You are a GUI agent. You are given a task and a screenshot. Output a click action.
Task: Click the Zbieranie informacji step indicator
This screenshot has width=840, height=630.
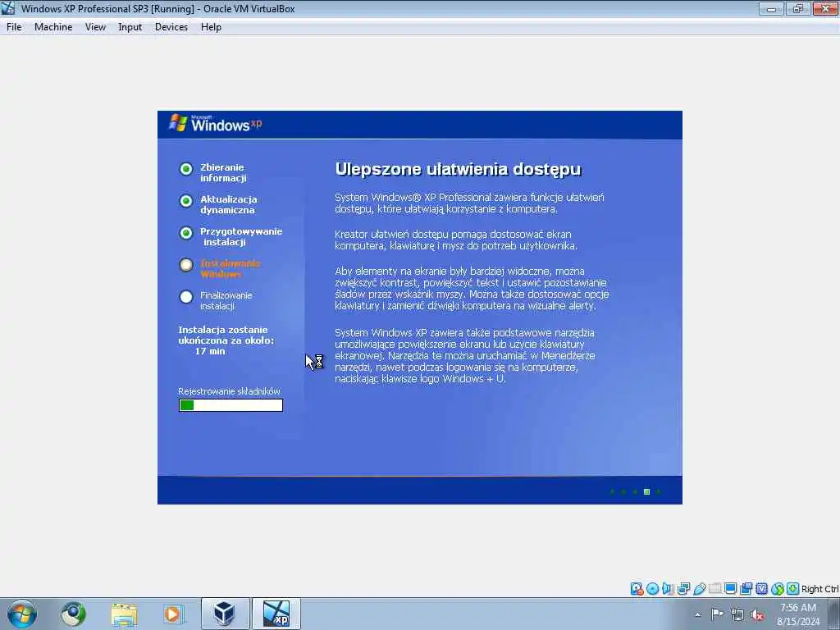pos(186,169)
